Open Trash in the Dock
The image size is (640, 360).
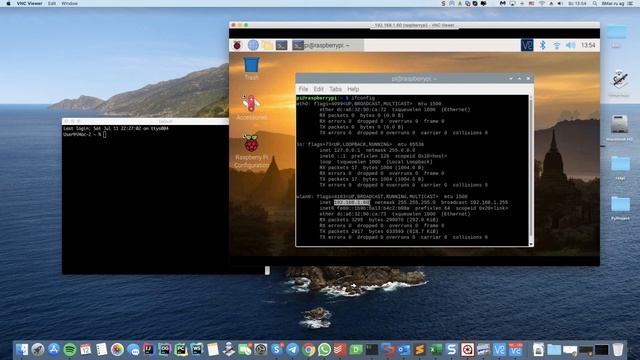click(x=618, y=349)
